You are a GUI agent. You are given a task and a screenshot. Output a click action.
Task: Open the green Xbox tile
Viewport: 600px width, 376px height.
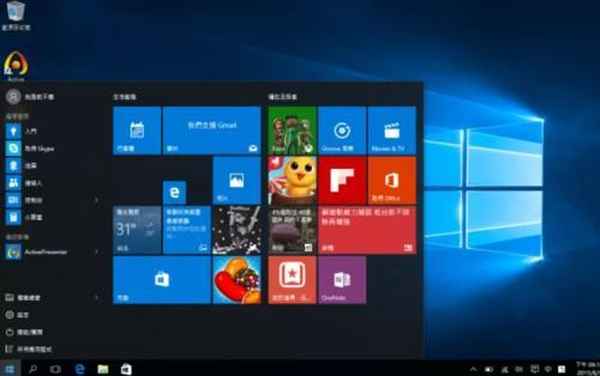pos(292,130)
